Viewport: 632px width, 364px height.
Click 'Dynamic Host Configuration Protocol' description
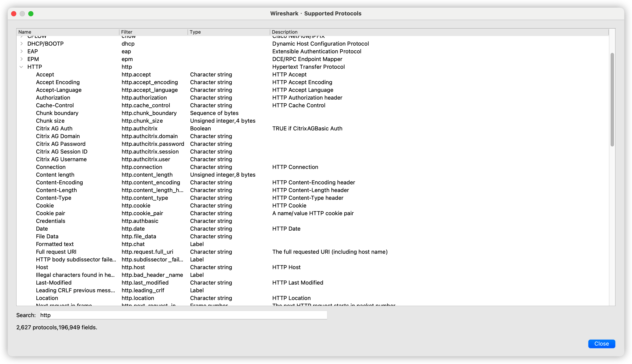coord(320,44)
